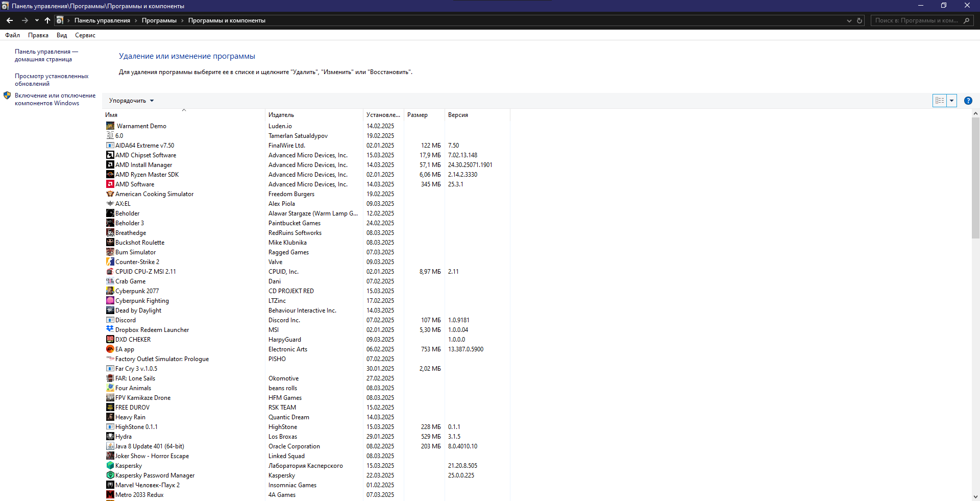Viewport: 980px width, 501px height.
Task: Click the Counter-Strike 2 icon
Action: (110, 262)
